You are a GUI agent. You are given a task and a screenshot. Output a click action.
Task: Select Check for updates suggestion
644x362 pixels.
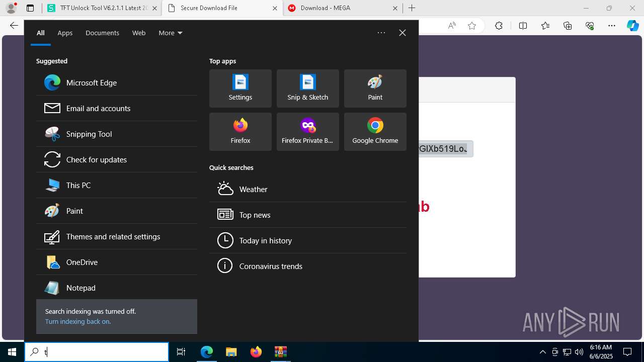(x=117, y=159)
